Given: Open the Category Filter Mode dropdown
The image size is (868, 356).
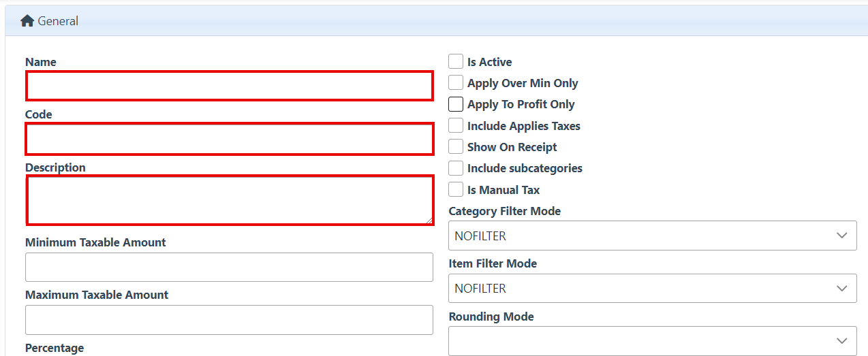Looking at the screenshot, I should pyautogui.click(x=652, y=236).
